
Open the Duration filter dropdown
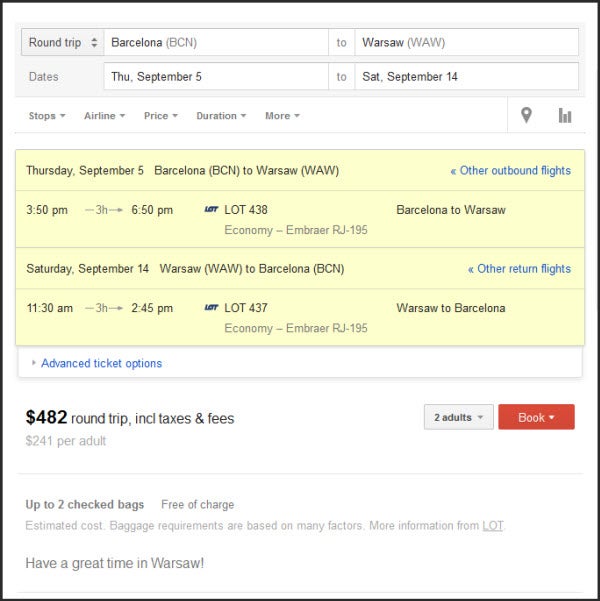tap(221, 116)
